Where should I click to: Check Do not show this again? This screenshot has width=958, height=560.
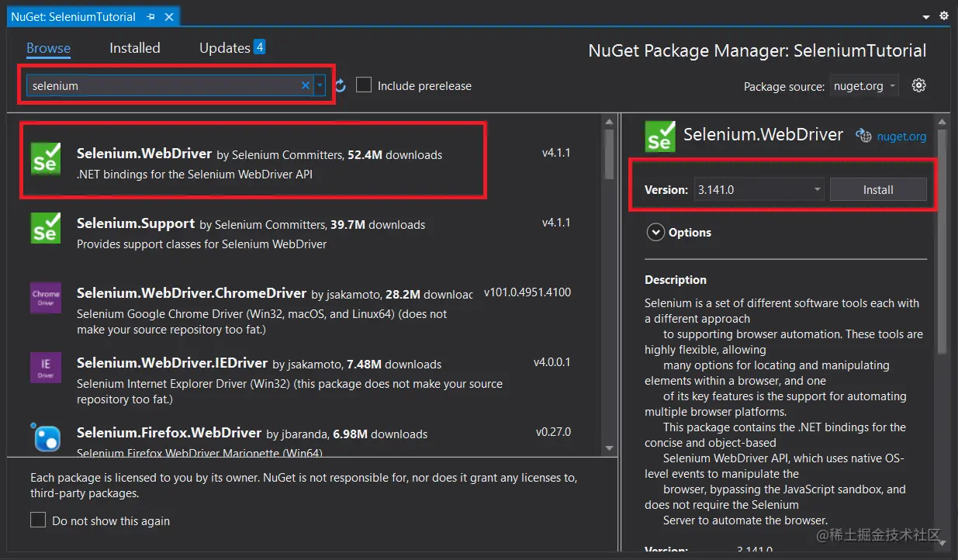point(38,520)
